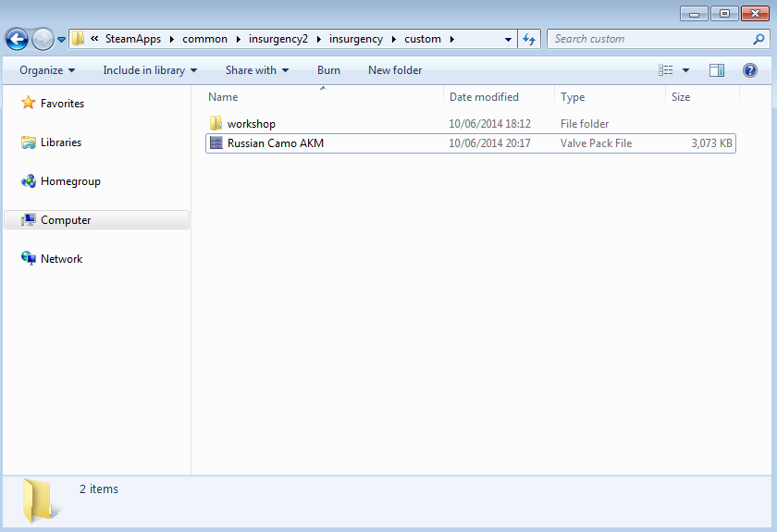
Task: Click the Libraries icon
Action: coord(29,142)
